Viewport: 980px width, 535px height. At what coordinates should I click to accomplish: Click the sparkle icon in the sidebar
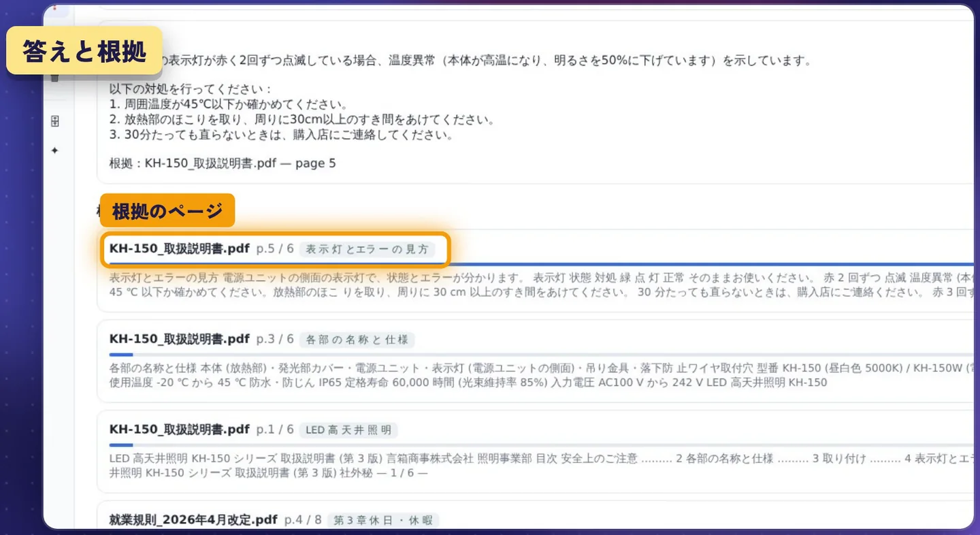point(55,150)
